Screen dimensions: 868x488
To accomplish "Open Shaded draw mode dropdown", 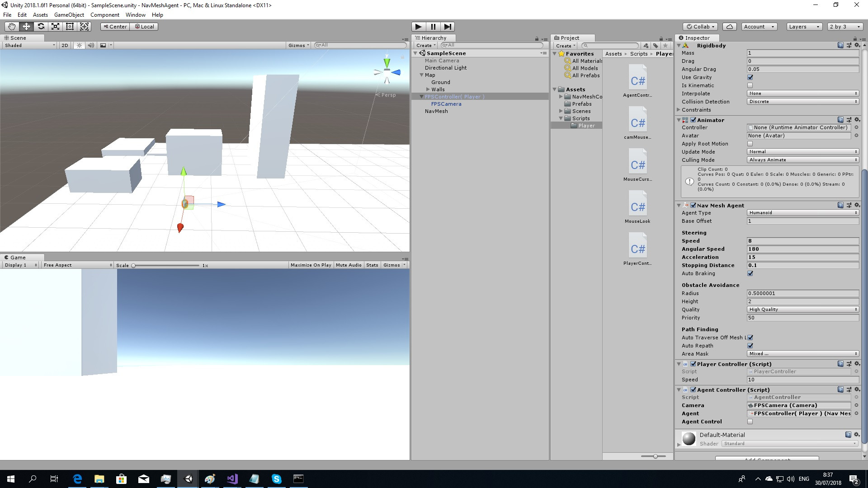I will point(30,45).
